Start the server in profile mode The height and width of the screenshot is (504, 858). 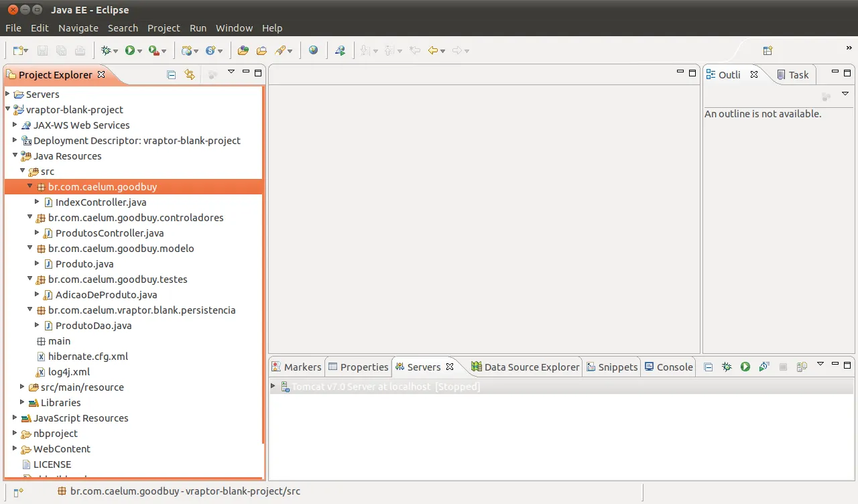click(x=763, y=367)
